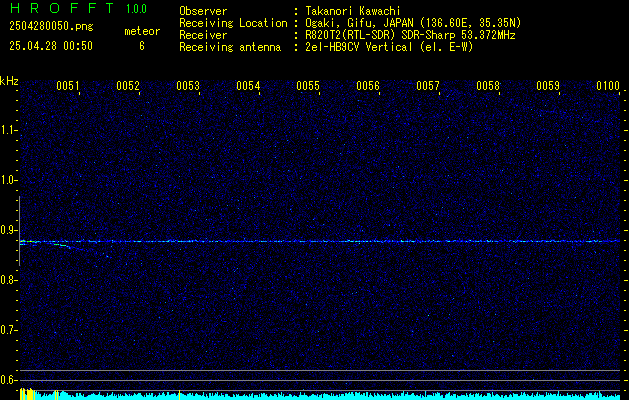The image size is (629, 400).
Task: Select the file name 2504280050.png
Action: coord(51,27)
